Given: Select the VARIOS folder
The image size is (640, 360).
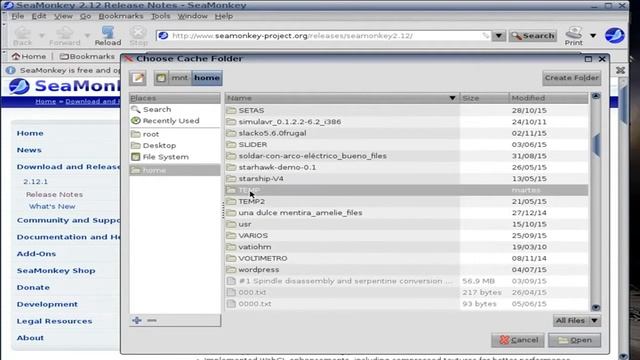Looking at the screenshot, I should pos(406,236).
